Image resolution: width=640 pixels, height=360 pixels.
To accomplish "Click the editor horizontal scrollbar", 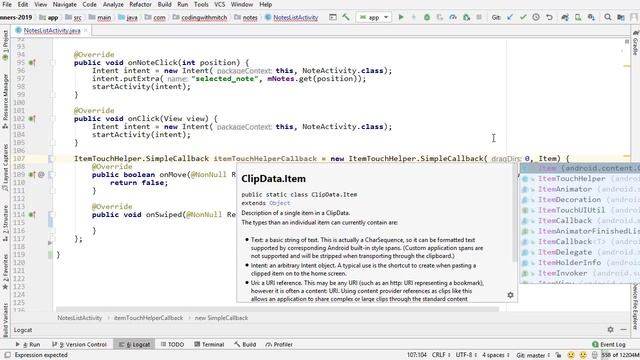I will (278, 309).
